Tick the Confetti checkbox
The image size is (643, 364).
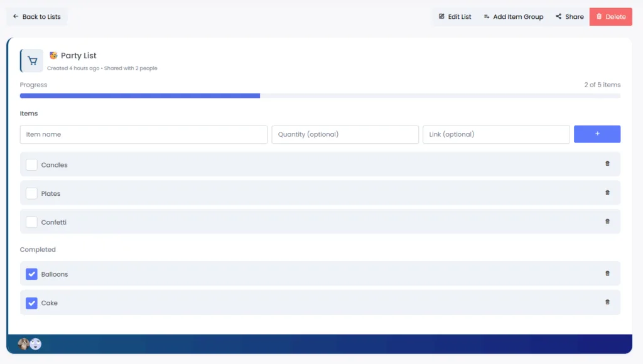(31, 222)
